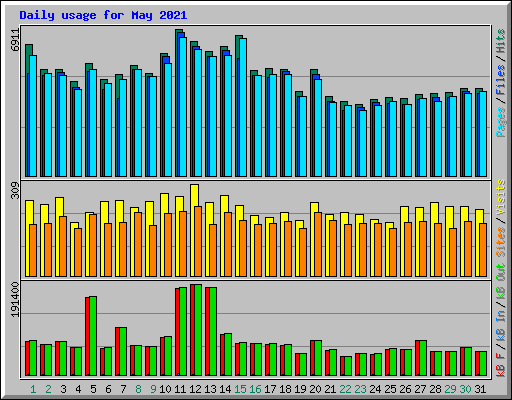Select day label '26' on the x-axis
The image size is (512, 400).
[405, 389]
